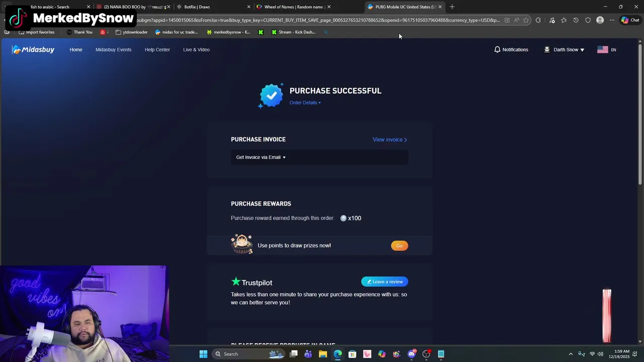Add page to favorites star icon

pos(526,20)
